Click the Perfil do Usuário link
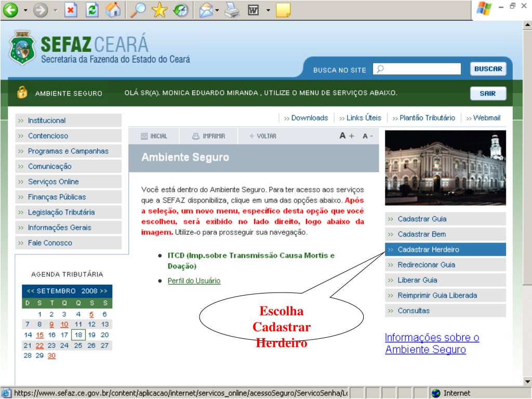Image resolution: width=532 pixels, height=399 pixels. click(194, 281)
